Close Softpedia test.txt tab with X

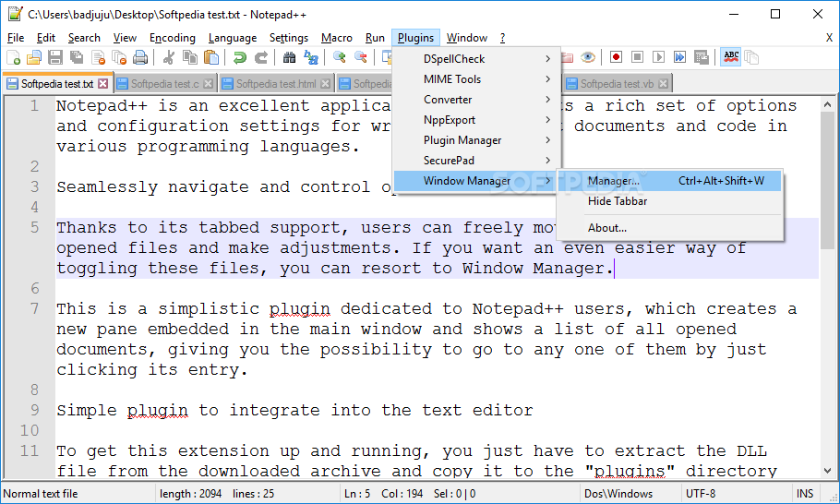click(x=102, y=84)
